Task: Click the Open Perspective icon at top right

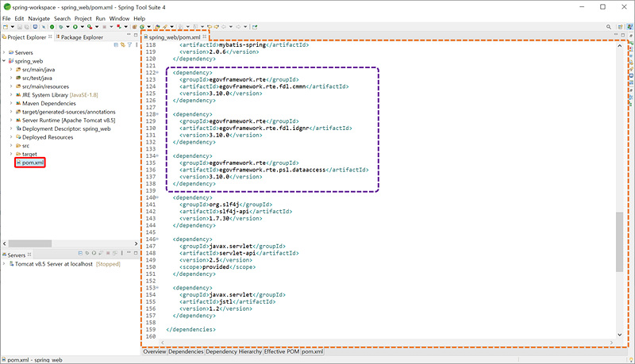Action: tap(621, 27)
